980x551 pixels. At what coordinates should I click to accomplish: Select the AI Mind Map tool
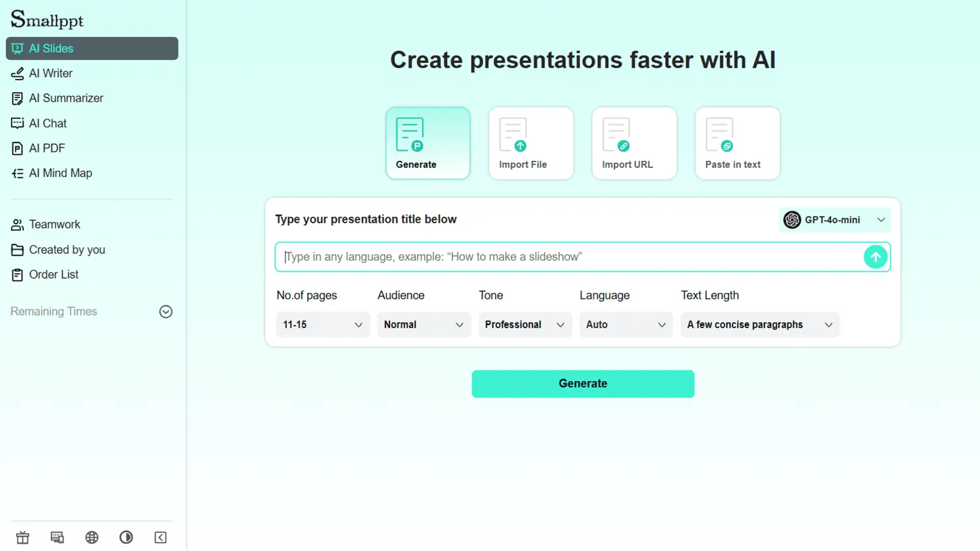[59, 173]
